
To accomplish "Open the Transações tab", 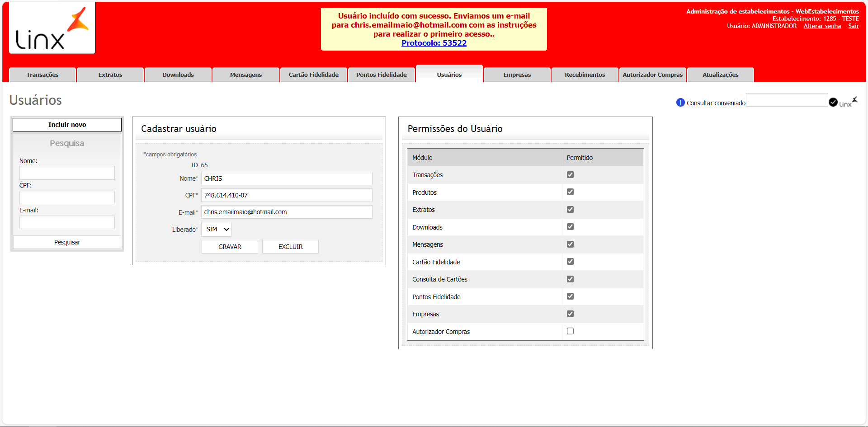I will [42, 75].
